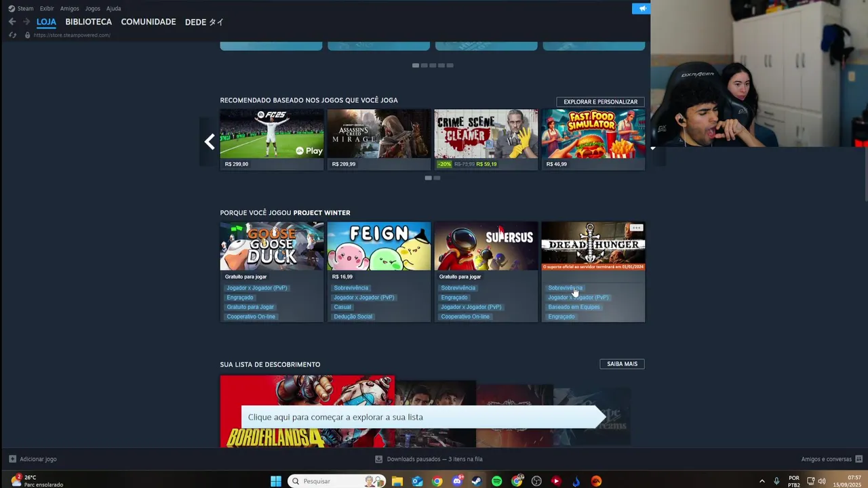The height and width of the screenshot is (488, 868).
Task: Open the Assassin's Creed Mirage card
Action: tap(378, 140)
